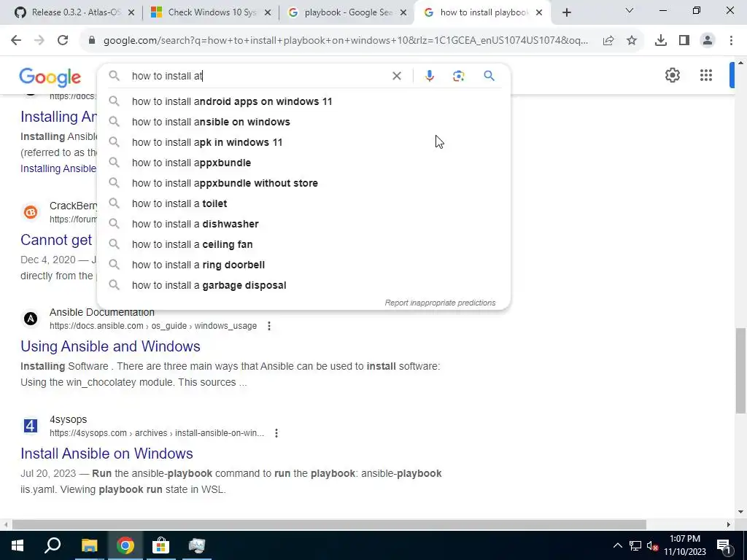Screen dimensions: 747x560
Task: Navigate back in Chrome
Action: click(16, 41)
